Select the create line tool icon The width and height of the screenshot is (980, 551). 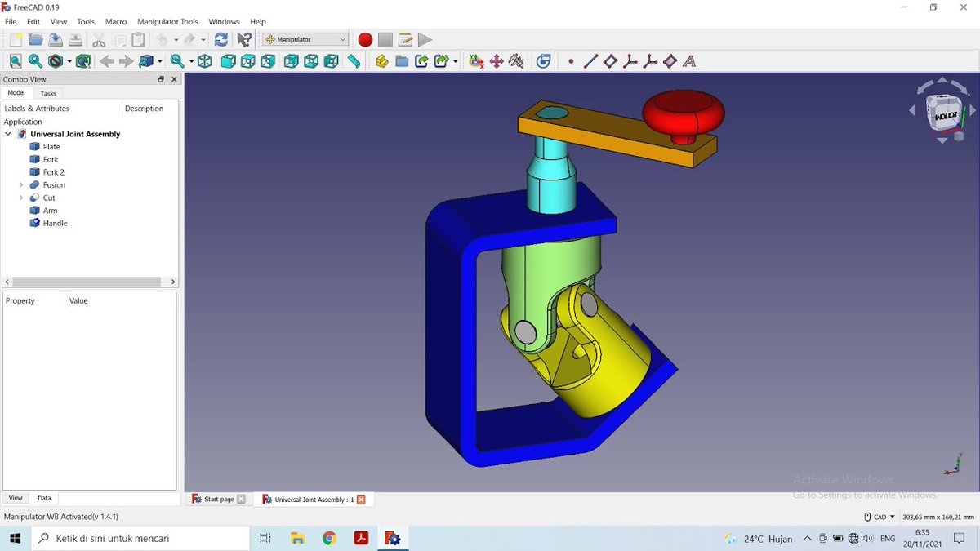point(590,61)
